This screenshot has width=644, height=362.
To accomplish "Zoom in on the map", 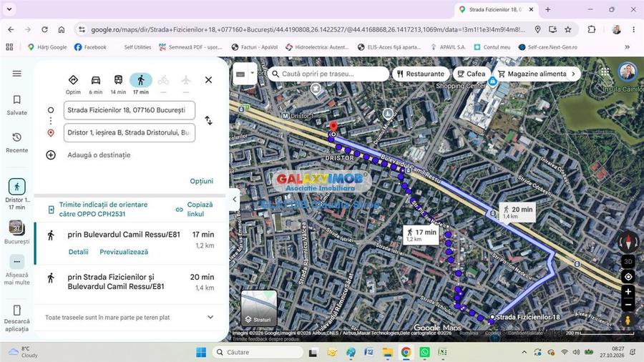I will click(x=628, y=292).
